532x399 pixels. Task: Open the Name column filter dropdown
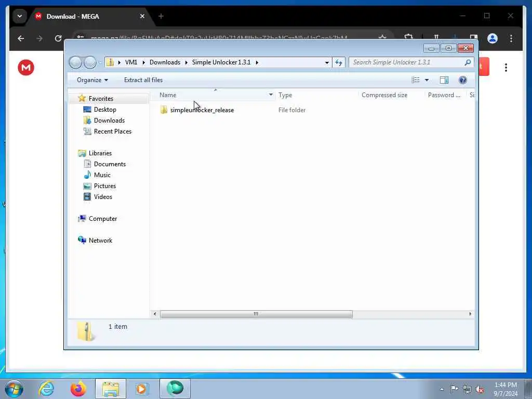pyautogui.click(x=271, y=95)
